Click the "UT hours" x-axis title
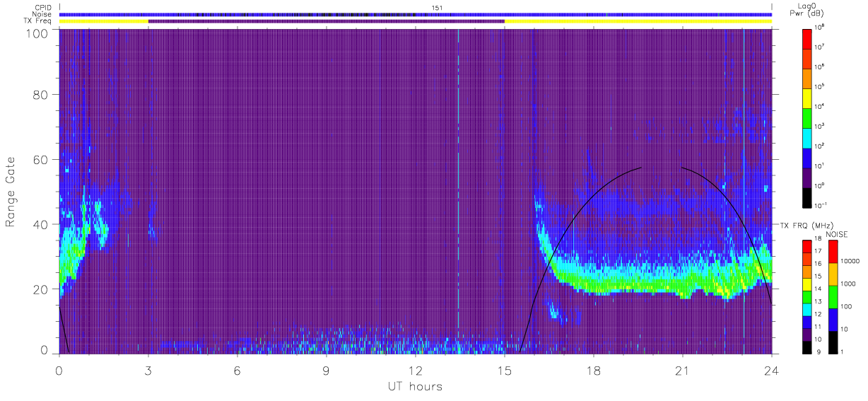The image size is (868, 401). pos(414,386)
